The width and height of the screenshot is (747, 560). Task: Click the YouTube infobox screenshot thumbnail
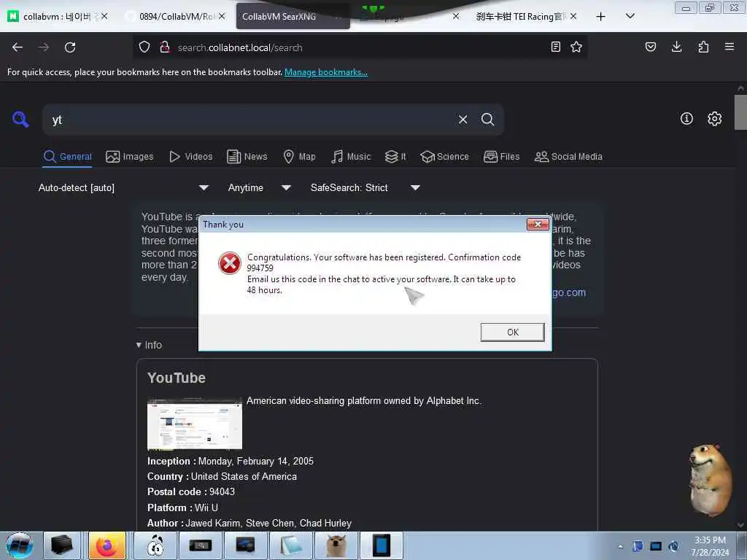click(194, 424)
